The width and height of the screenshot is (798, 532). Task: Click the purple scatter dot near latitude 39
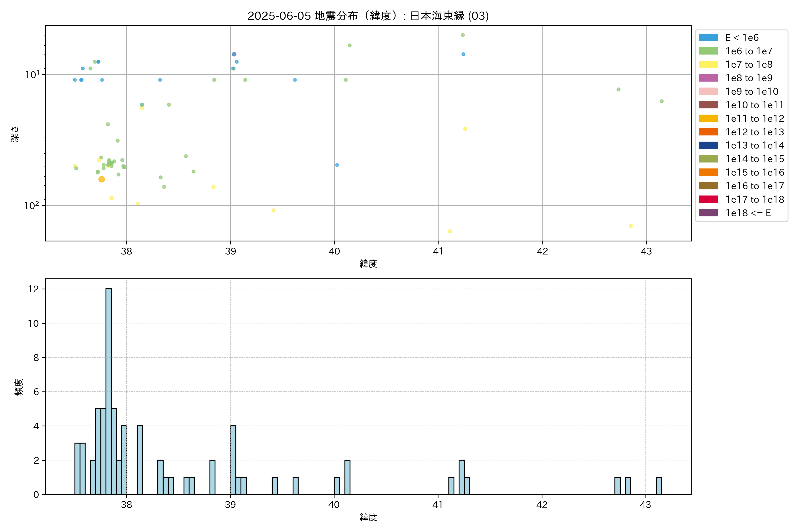pyautogui.click(x=234, y=54)
